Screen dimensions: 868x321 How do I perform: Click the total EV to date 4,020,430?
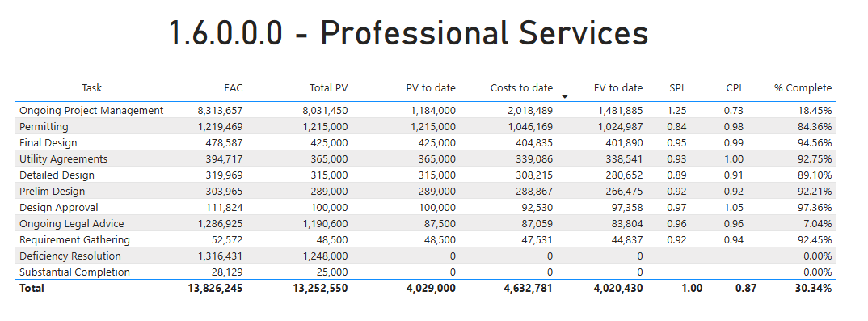618,289
